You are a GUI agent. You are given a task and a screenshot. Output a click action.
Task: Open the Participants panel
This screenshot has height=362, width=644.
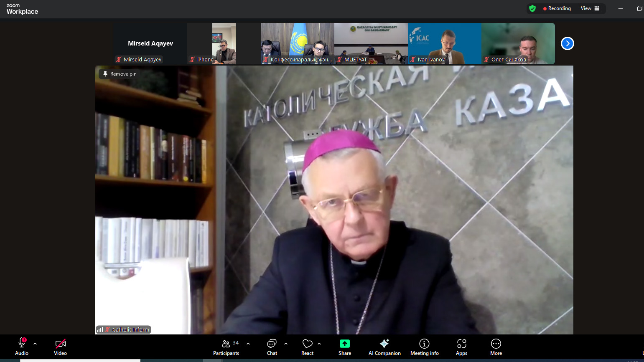226,347
